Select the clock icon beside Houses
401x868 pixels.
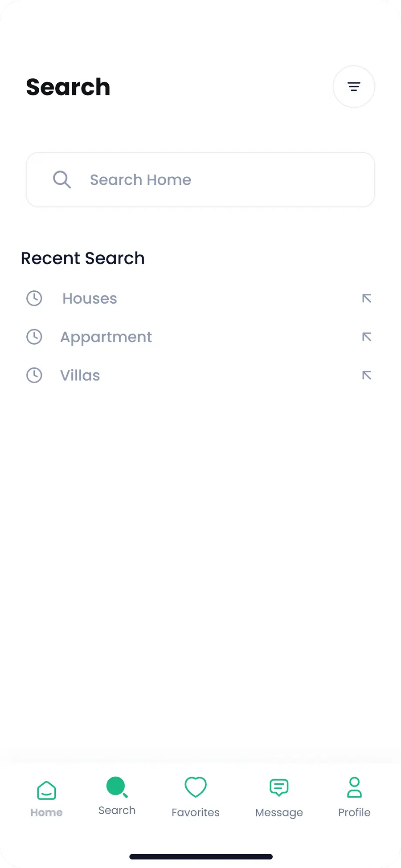point(34,298)
